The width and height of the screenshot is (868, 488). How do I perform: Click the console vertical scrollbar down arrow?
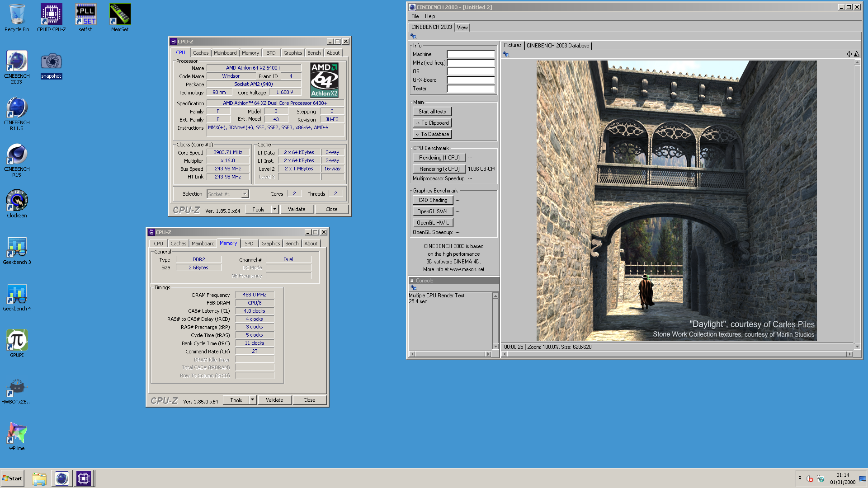495,347
